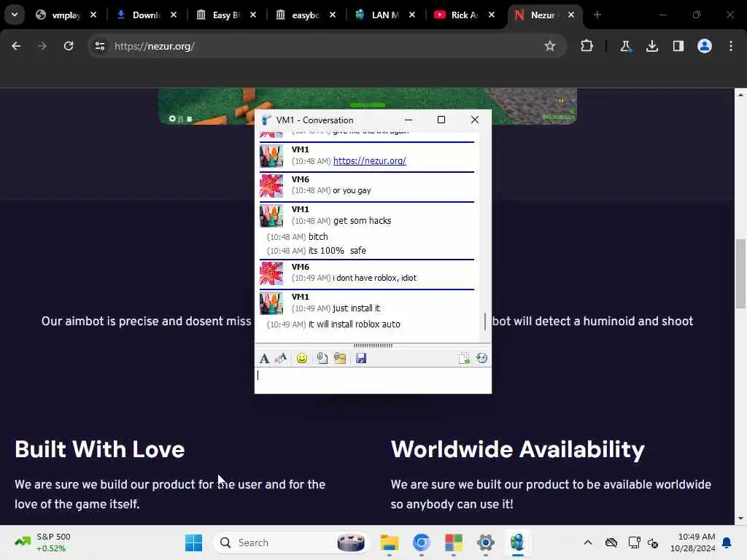Image resolution: width=747 pixels, height=560 pixels.
Task: Go back to the previous page in browser
Action: tap(16, 46)
